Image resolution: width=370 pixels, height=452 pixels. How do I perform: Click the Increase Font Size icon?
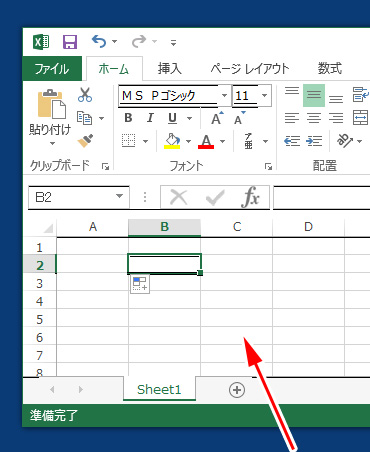click(x=217, y=118)
